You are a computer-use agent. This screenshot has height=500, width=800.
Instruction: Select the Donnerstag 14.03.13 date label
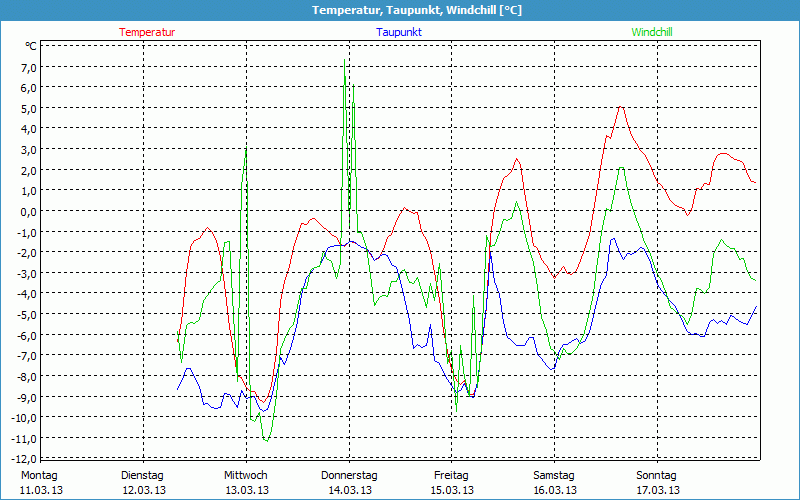(x=349, y=482)
